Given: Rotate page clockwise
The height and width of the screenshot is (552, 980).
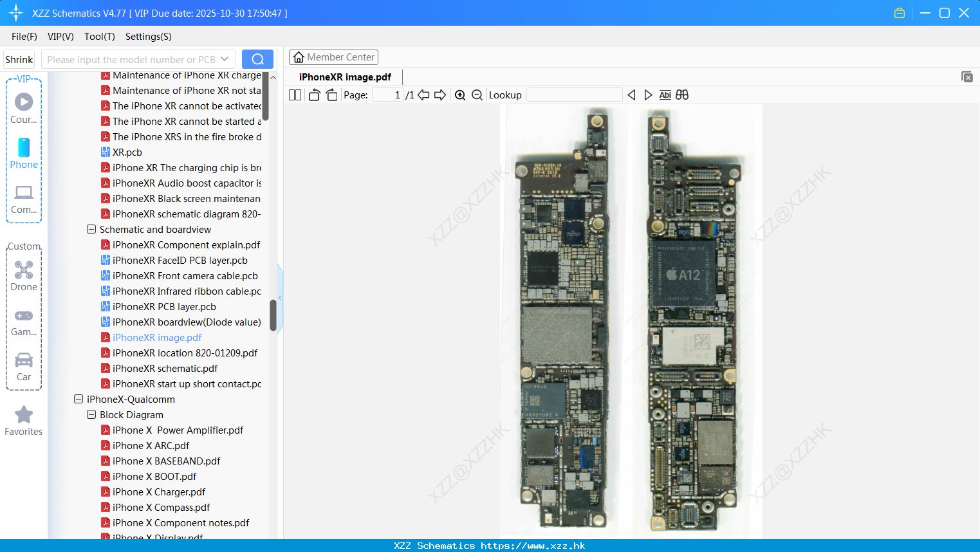Looking at the screenshot, I should tap(331, 95).
